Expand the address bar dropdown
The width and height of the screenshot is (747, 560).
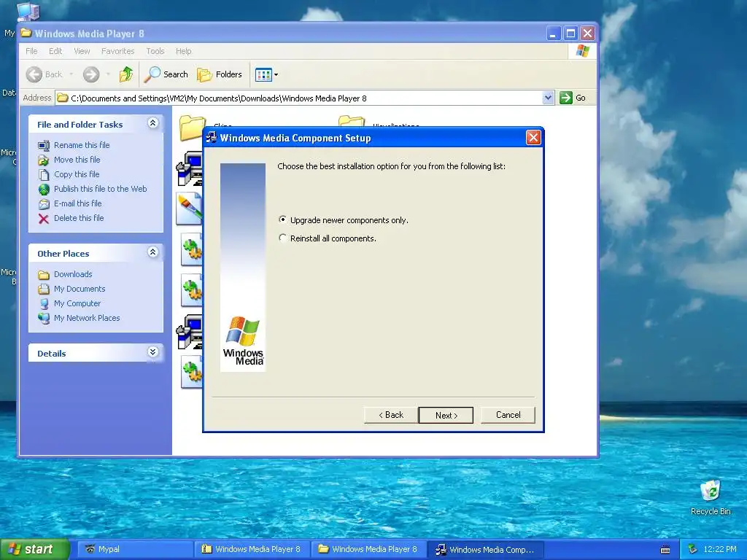(548, 98)
